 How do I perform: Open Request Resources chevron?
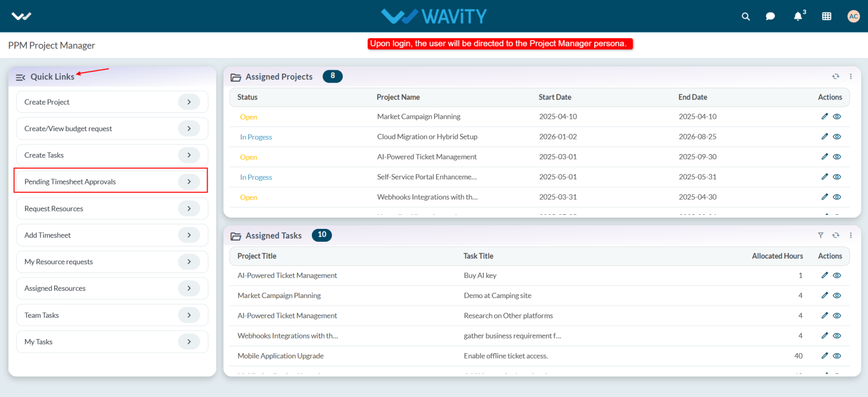click(189, 209)
